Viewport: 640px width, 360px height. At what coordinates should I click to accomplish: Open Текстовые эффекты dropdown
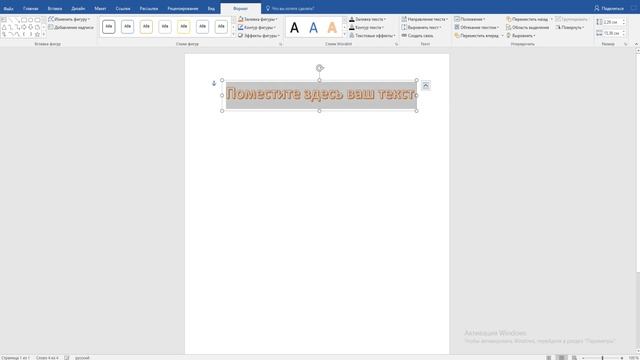tap(372, 36)
